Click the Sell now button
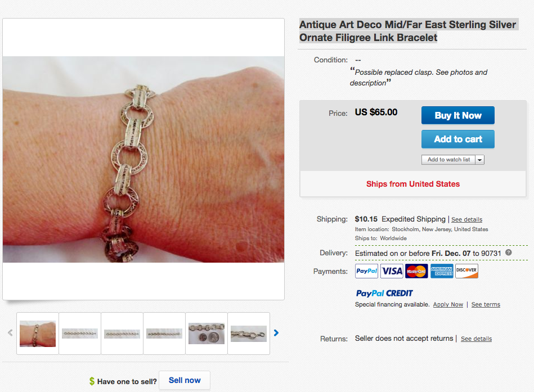The image size is (534, 392). (185, 380)
